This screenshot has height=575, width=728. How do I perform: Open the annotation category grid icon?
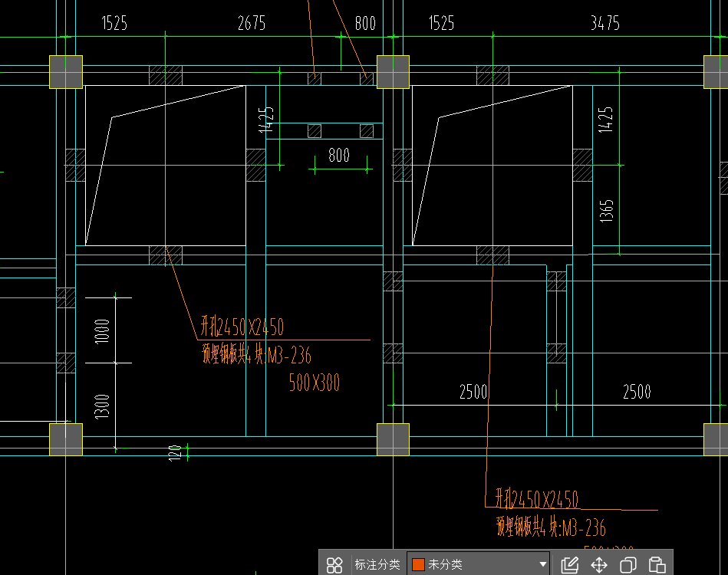(x=334, y=565)
